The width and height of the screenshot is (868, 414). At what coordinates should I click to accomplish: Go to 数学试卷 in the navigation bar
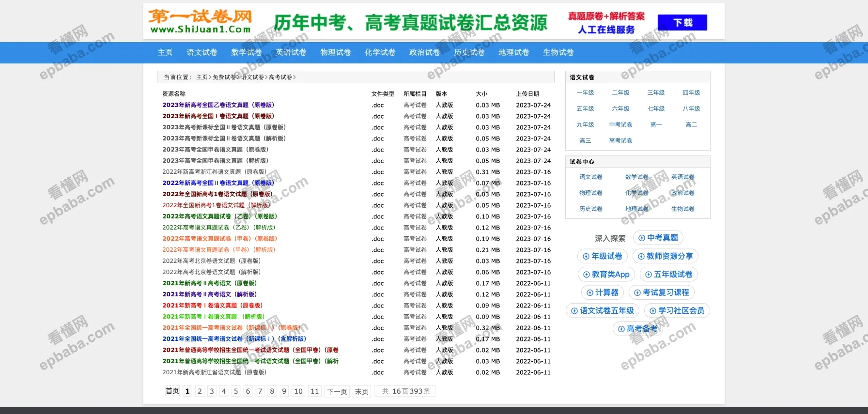coord(247,52)
